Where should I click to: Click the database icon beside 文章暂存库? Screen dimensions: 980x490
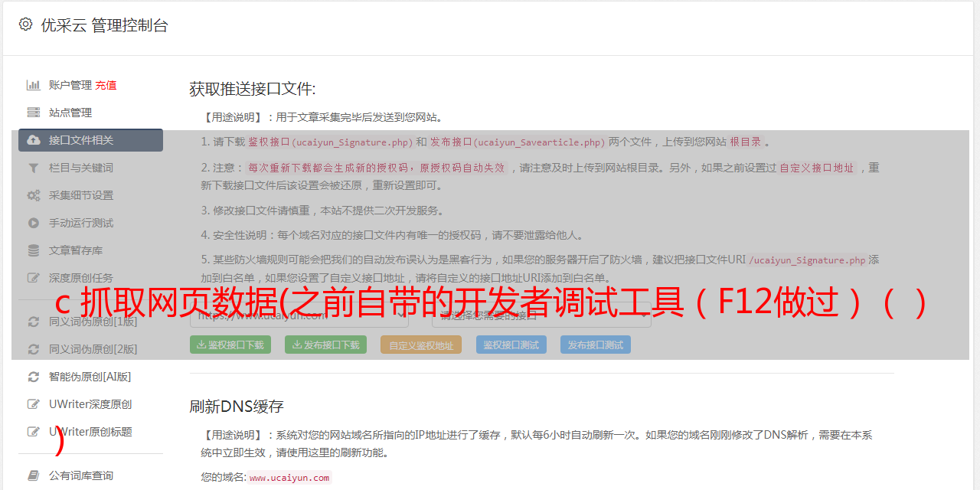coord(34,250)
